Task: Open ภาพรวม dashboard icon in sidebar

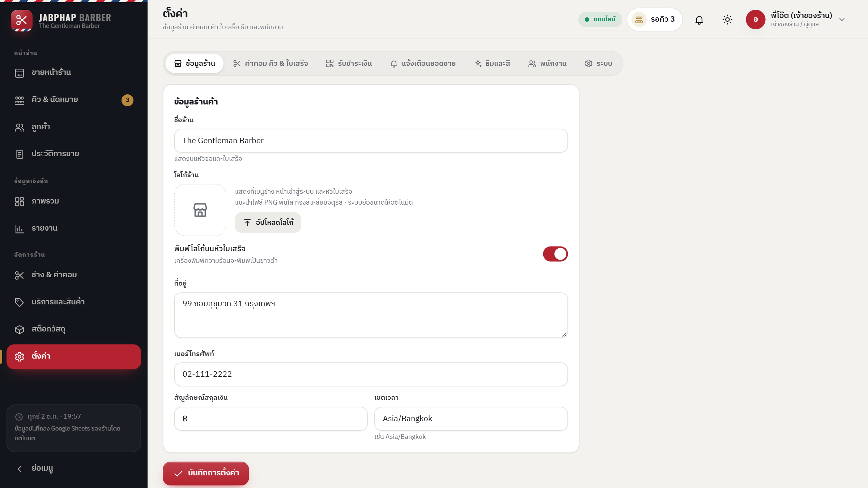Action: pos(20,201)
